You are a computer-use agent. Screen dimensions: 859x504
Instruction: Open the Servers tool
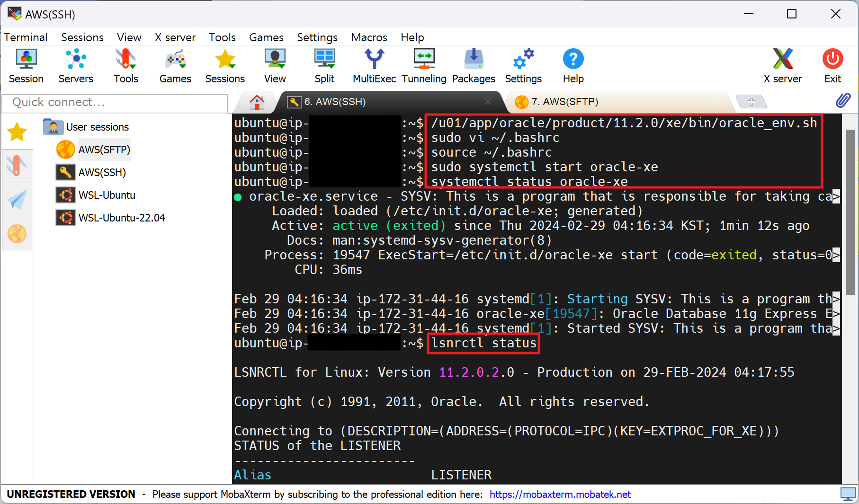point(76,66)
